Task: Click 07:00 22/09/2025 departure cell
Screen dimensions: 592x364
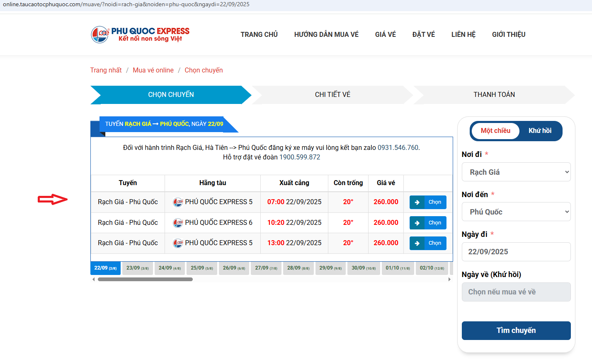Action: 294,202
